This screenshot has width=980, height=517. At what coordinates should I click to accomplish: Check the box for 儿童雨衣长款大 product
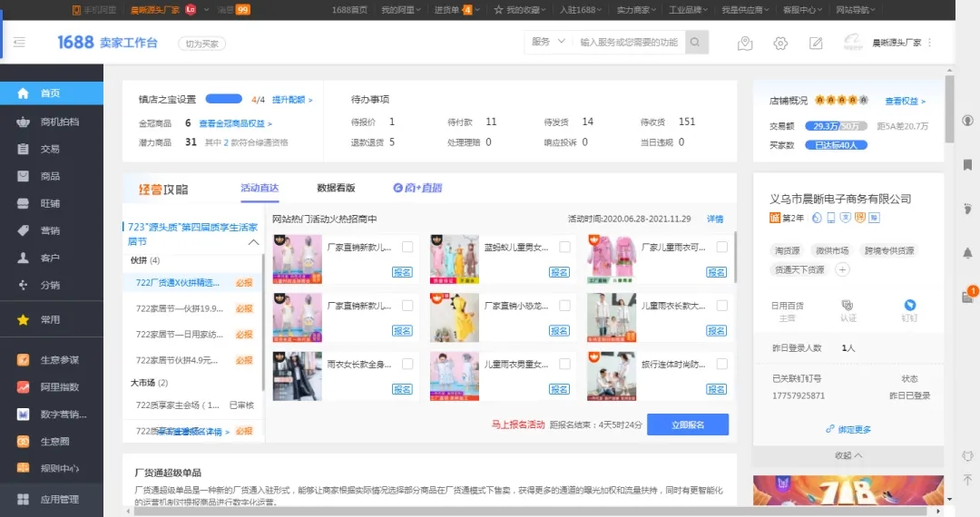(x=722, y=306)
